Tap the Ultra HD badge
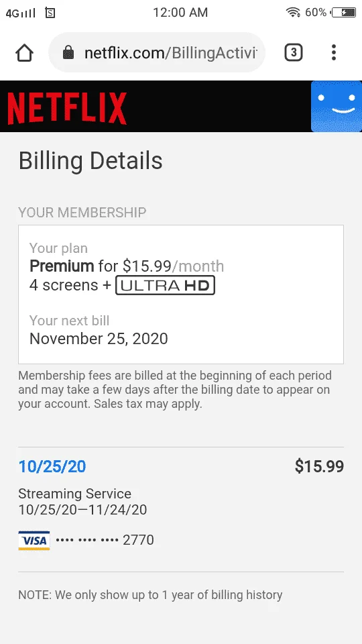Screen dimensions: 362x644 pyautogui.click(x=166, y=286)
